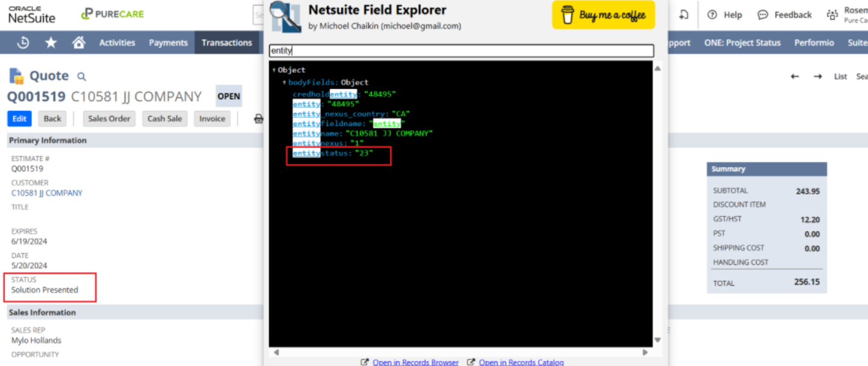
Task: Go to the Home house icon
Action: tap(78, 43)
